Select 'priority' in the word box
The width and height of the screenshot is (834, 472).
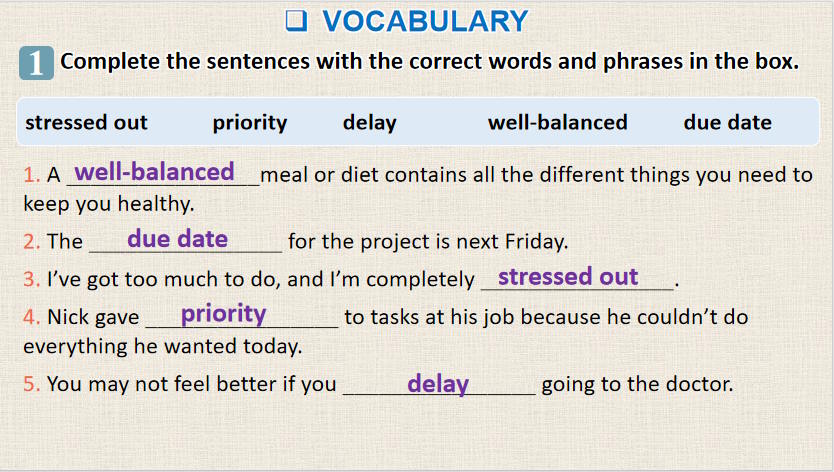250,123
